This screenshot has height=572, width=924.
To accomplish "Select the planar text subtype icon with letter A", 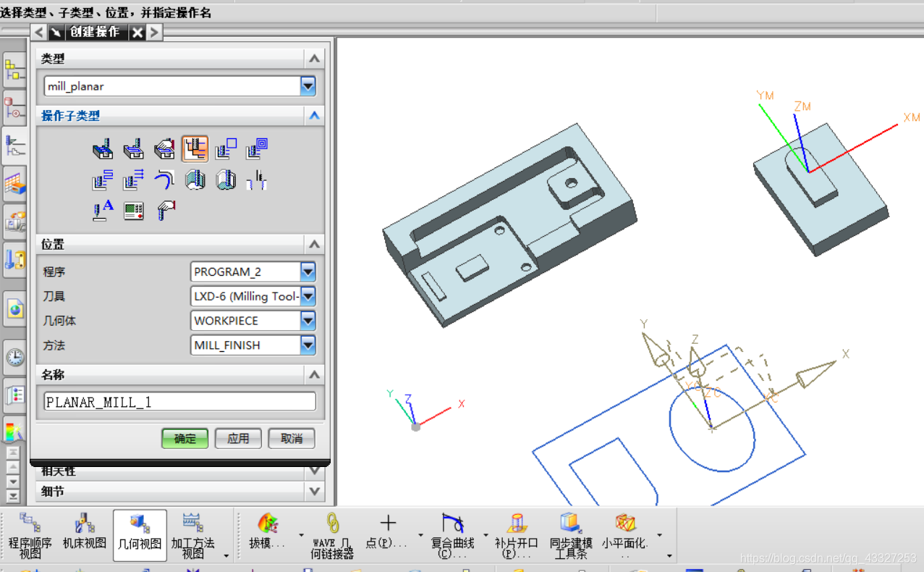I will tap(103, 211).
